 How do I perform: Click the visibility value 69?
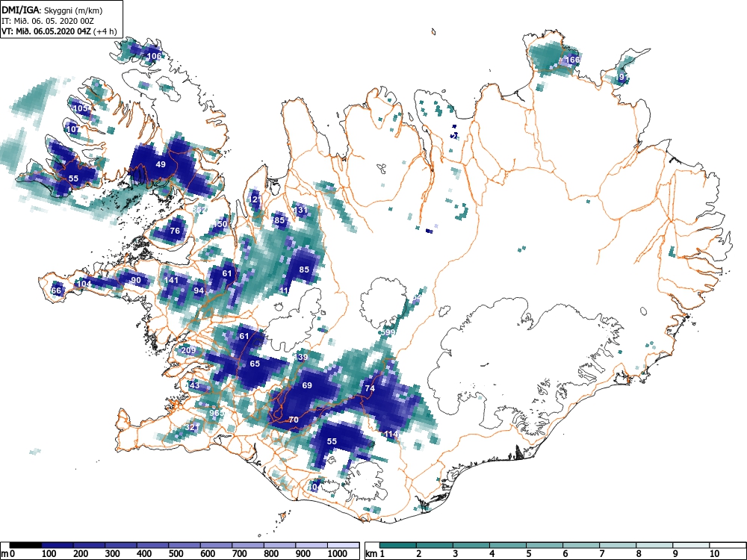[307, 385]
